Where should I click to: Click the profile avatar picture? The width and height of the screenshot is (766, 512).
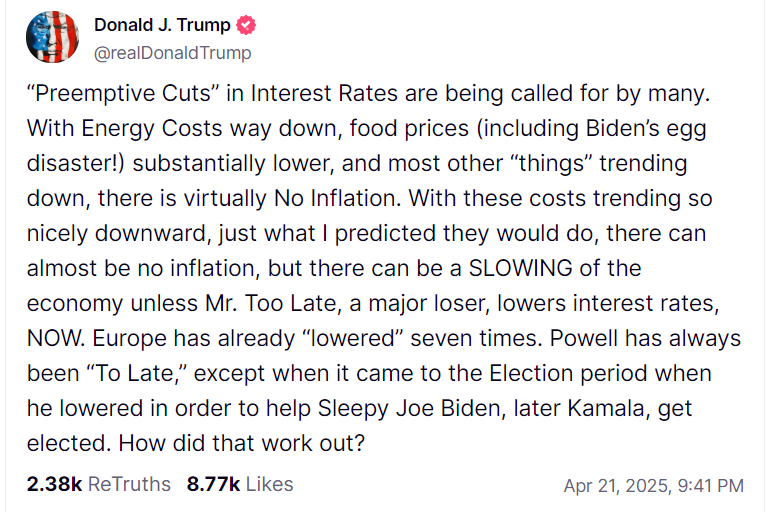click(52, 37)
